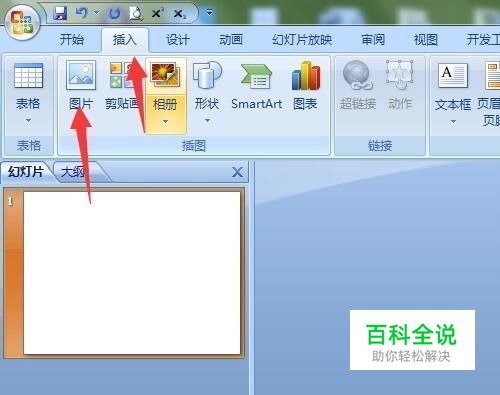Open the 幻灯片放映 tab
Viewport: 500px width, 395px height.
coord(302,40)
